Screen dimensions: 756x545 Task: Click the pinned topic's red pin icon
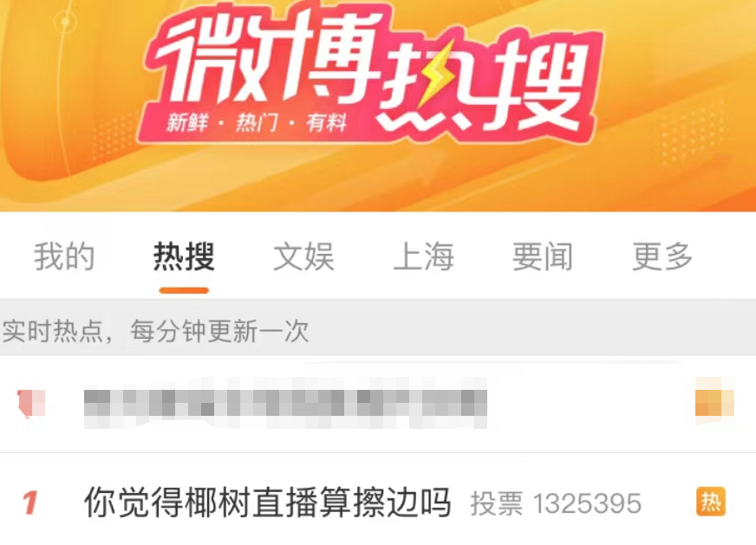pyautogui.click(x=31, y=403)
